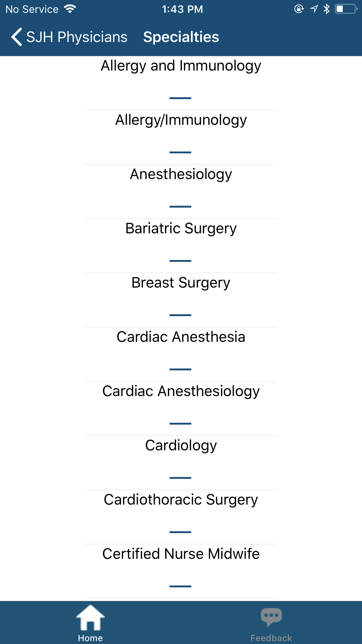Tap the Wi-Fi status icon
The width and height of the screenshot is (362, 644).
coord(70,9)
